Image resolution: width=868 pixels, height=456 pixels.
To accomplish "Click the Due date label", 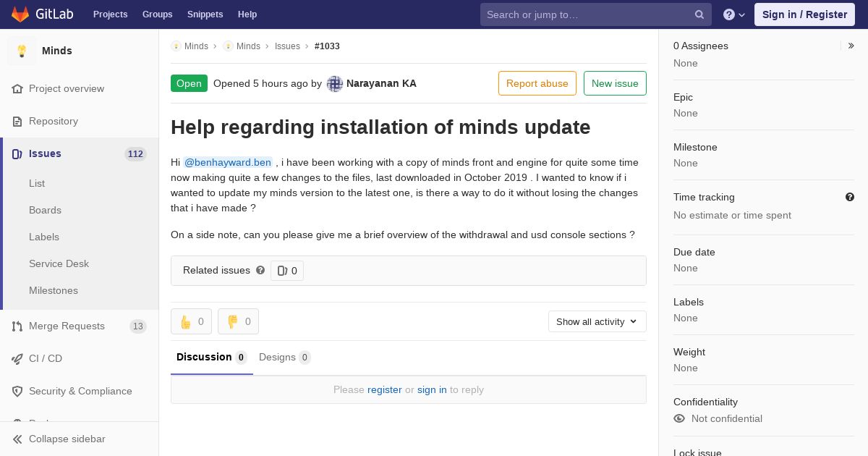I will pyautogui.click(x=694, y=252).
